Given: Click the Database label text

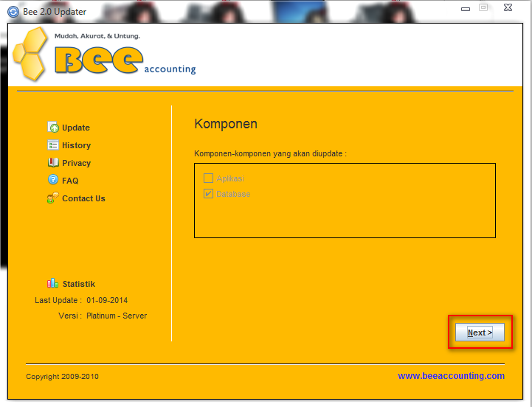Looking at the screenshot, I should (233, 194).
